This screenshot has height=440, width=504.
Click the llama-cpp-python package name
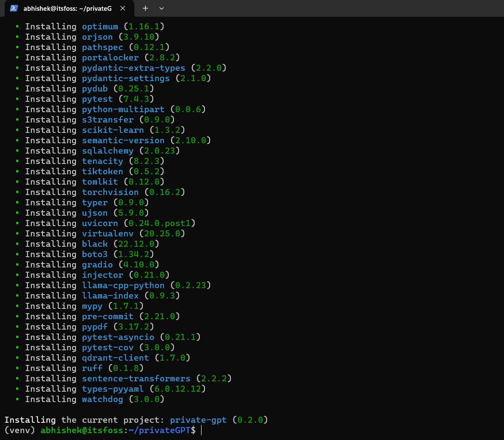123,285
